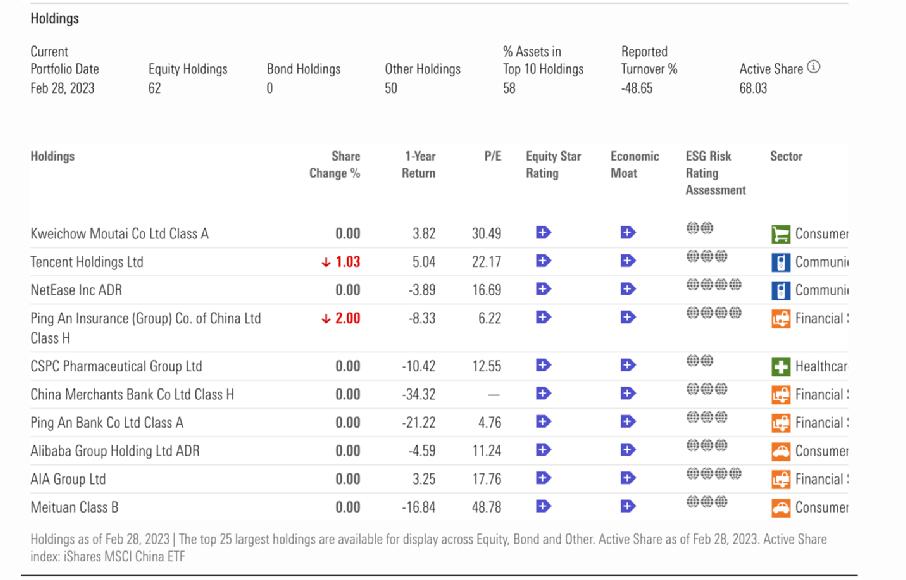This screenshot has width=906, height=580.
Task: Open the Tencent Holdings Ltd holding link
Action: pyautogui.click(x=87, y=262)
